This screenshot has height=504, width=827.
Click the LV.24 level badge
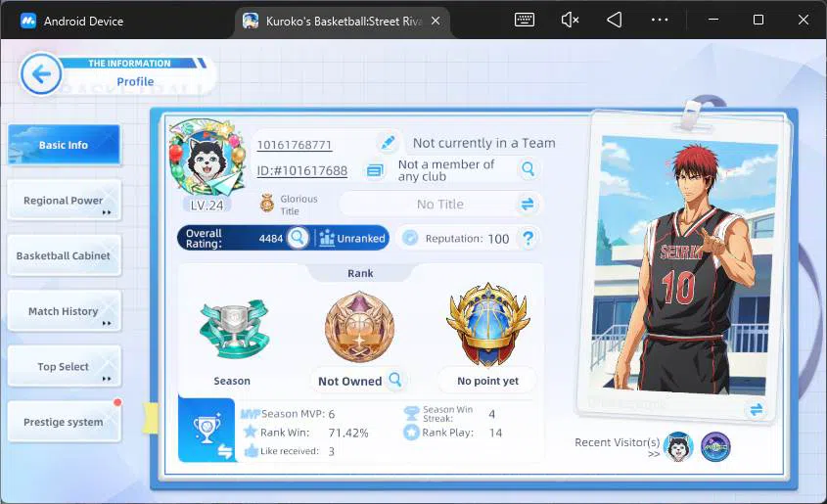pyautogui.click(x=207, y=206)
